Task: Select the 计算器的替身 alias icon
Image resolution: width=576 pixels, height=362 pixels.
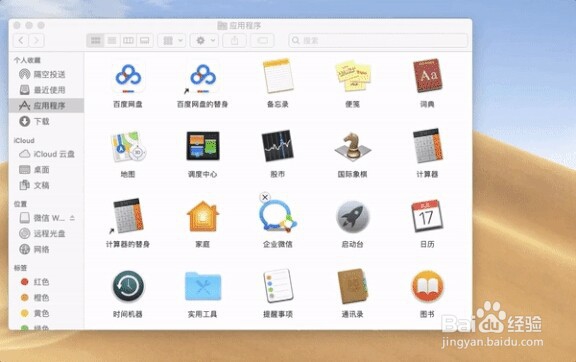Action: point(127,217)
